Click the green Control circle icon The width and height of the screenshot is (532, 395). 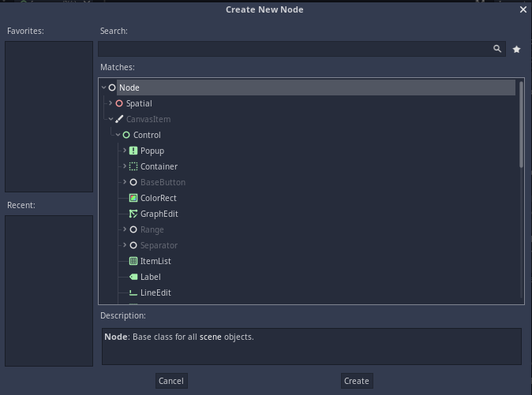[x=126, y=135]
